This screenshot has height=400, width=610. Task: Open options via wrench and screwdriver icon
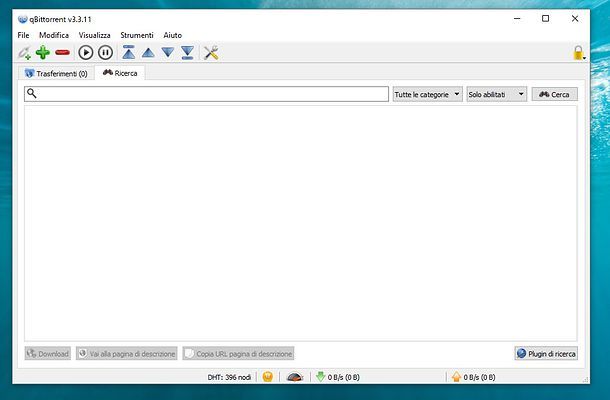click(x=211, y=53)
